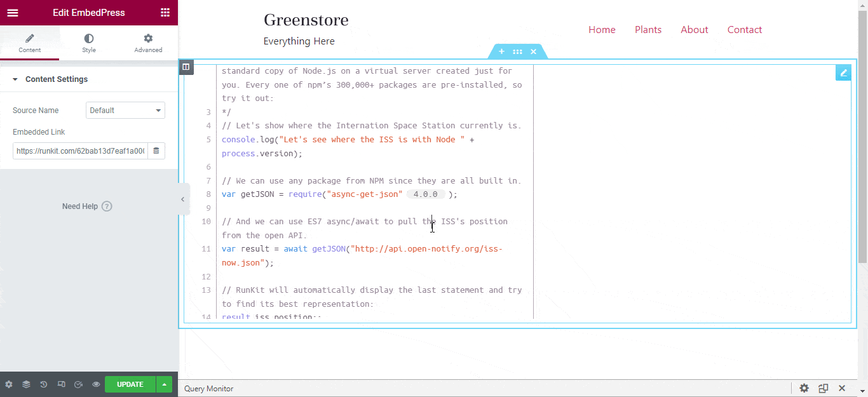Collapse the Content Settings section
This screenshot has width=868, height=397.
point(89,79)
